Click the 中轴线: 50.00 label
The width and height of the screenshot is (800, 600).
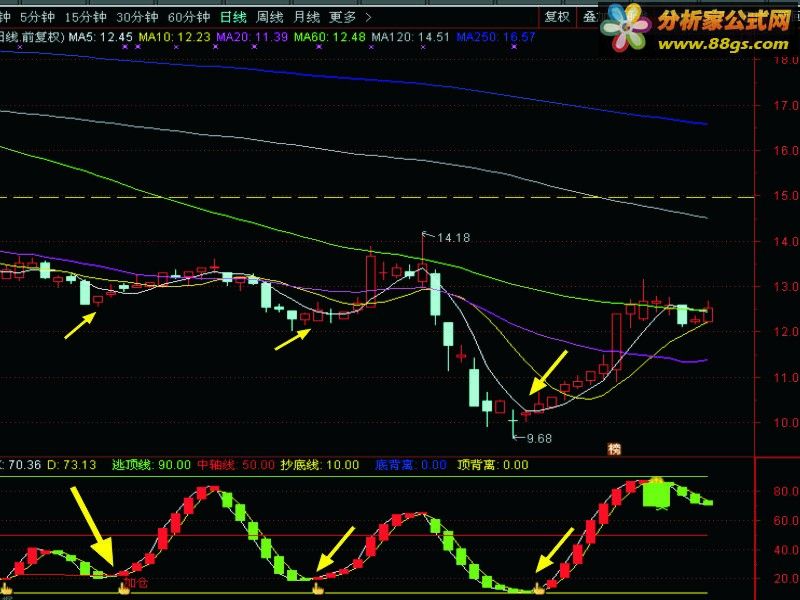pyautogui.click(x=236, y=465)
